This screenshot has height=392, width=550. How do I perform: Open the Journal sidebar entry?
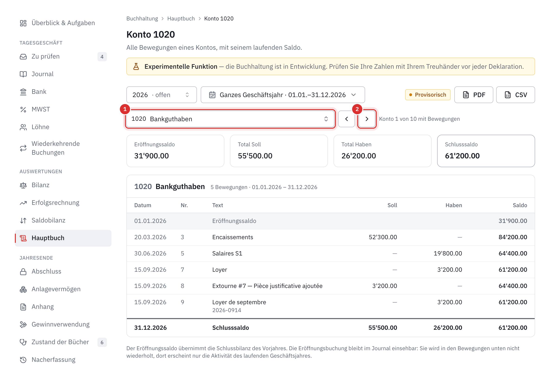[63, 74]
